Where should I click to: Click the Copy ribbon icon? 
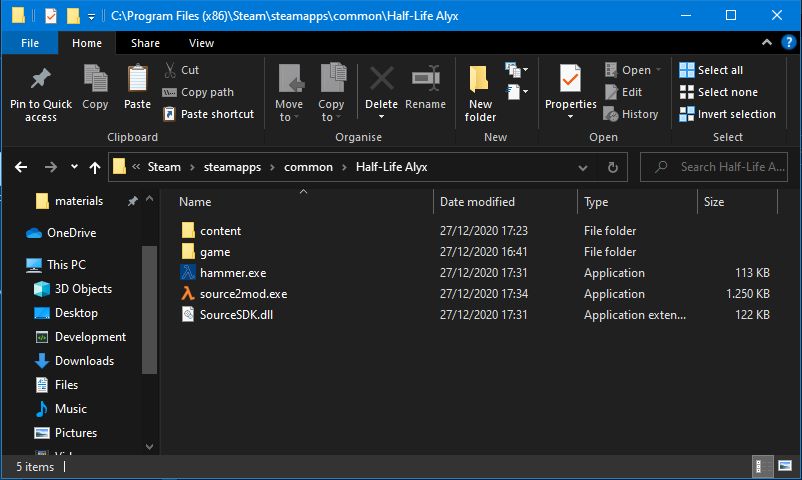95,79
